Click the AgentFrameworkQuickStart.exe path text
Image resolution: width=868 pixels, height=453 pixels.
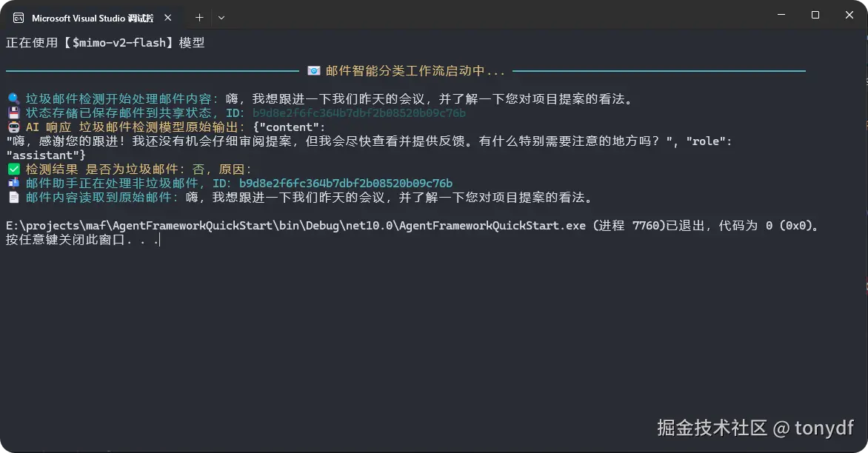tap(296, 226)
